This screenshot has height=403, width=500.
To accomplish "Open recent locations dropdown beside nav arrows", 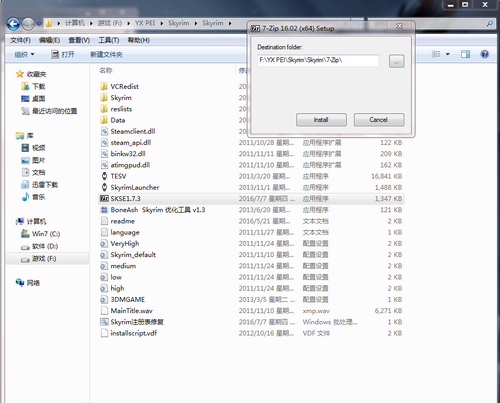I will click(x=39, y=24).
